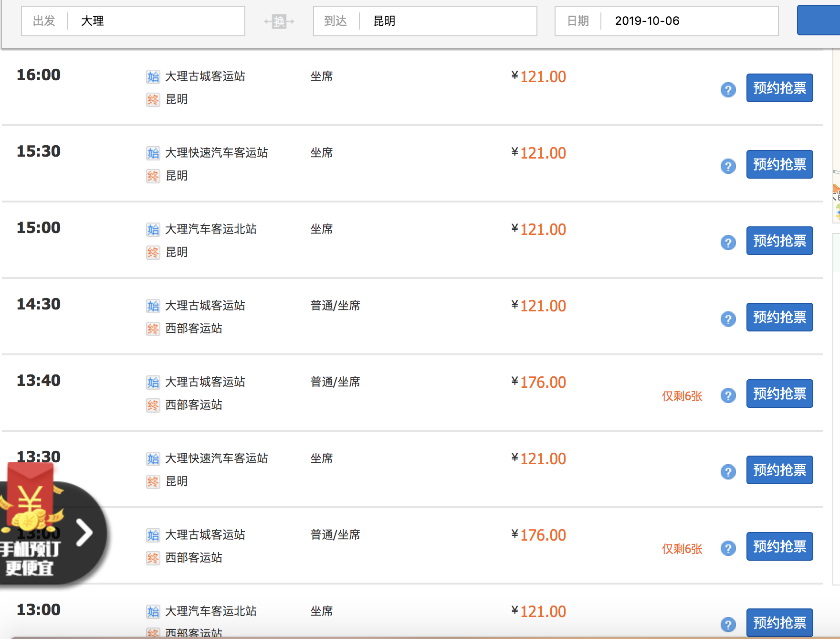Click 终 end-station icon in 15:30 row
Viewport: 840px width, 639px height.
(x=153, y=176)
